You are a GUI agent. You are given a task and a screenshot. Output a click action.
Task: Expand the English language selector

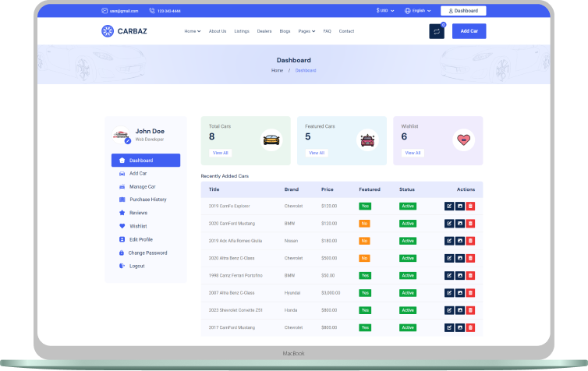point(420,11)
